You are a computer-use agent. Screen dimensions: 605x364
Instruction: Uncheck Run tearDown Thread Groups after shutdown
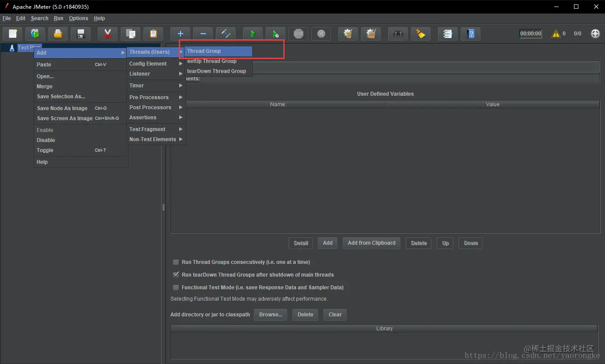176,275
